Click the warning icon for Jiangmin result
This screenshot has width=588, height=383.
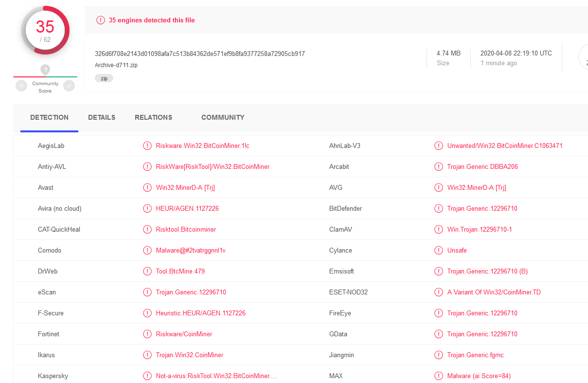(x=439, y=355)
